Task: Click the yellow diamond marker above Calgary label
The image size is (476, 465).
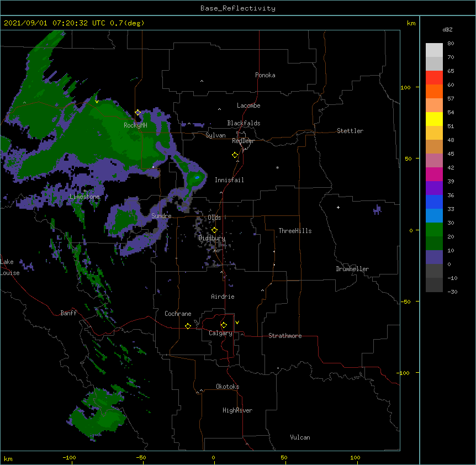Action: [x=224, y=325]
